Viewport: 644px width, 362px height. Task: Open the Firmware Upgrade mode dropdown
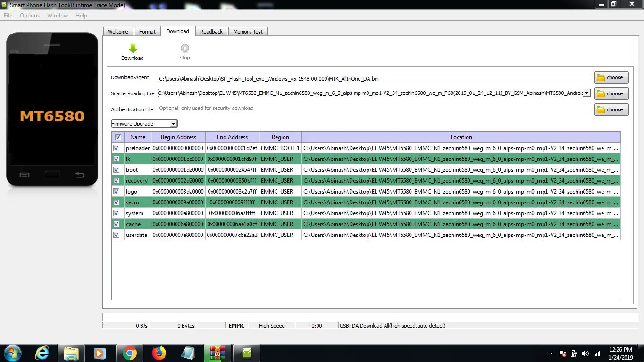144,124
